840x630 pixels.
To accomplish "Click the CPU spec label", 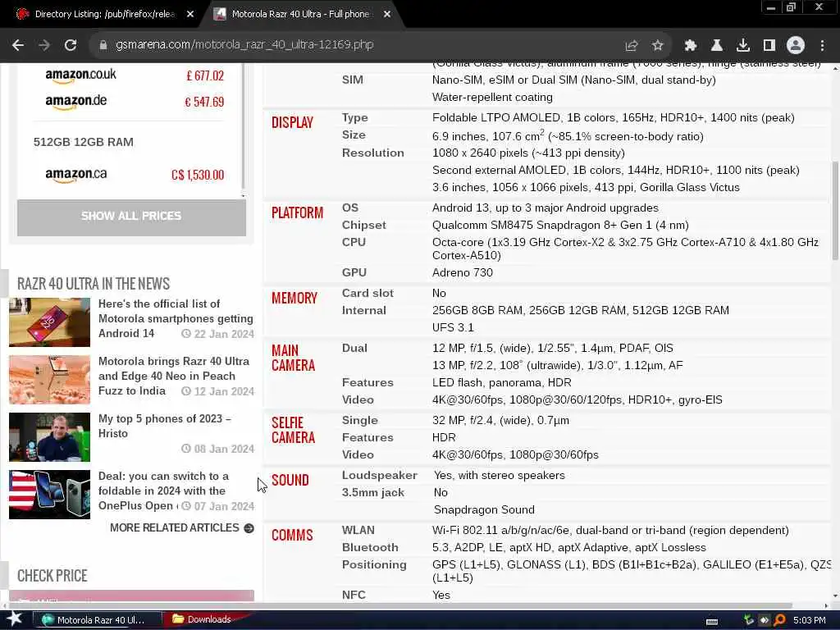I will tap(354, 242).
